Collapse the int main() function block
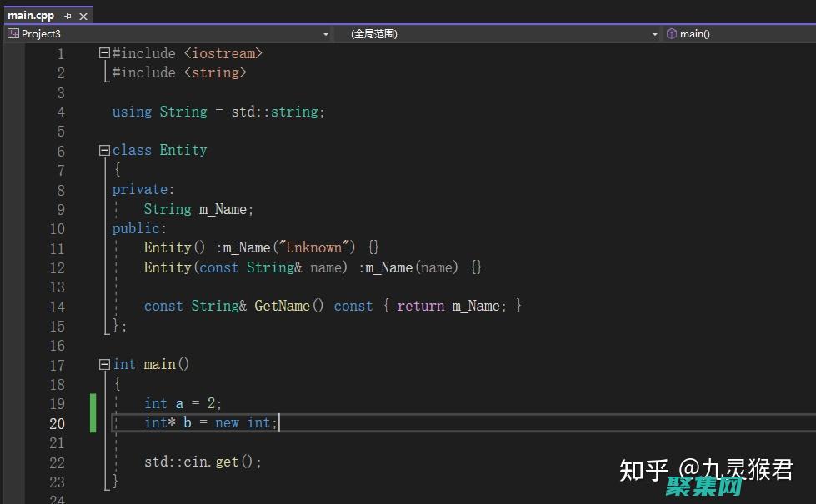816x504 pixels. (104, 365)
